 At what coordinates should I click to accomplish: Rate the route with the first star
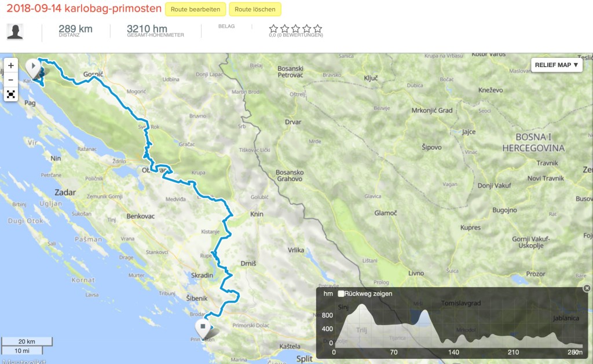(x=273, y=28)
